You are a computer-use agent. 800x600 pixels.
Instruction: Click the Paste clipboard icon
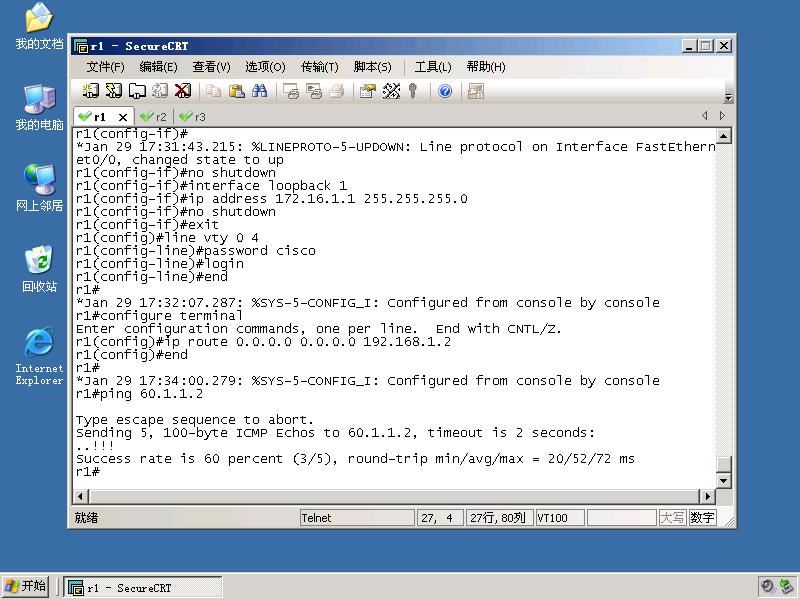pyautogui.click(x=236, y=91)
